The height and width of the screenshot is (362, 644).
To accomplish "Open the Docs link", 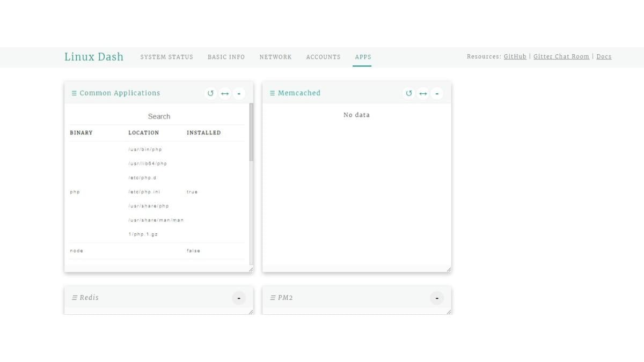I will tap(604, 56).
